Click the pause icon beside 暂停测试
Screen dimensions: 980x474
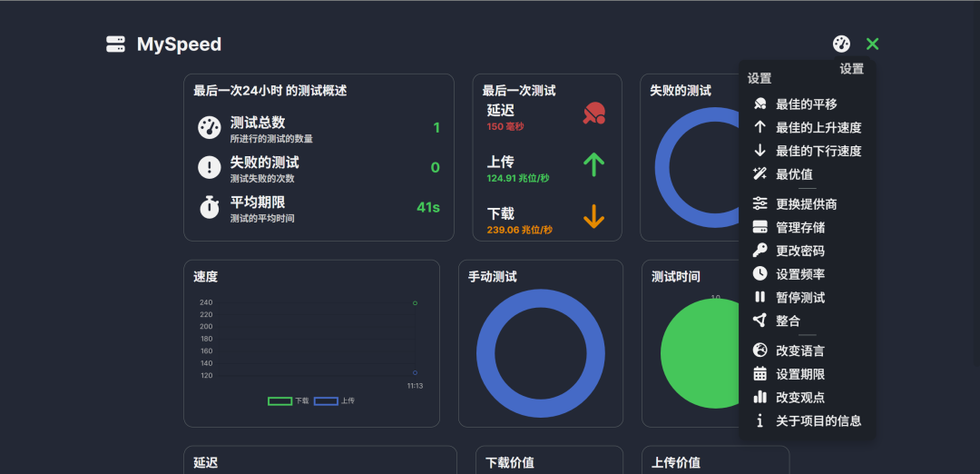pyautogui.click(x=760, y=297)
